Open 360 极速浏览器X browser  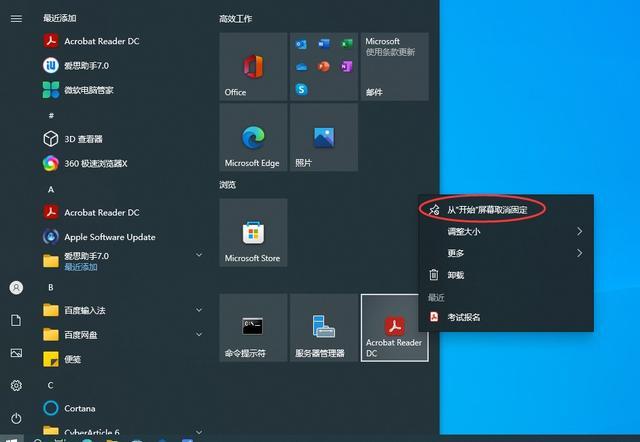(85, 163)
